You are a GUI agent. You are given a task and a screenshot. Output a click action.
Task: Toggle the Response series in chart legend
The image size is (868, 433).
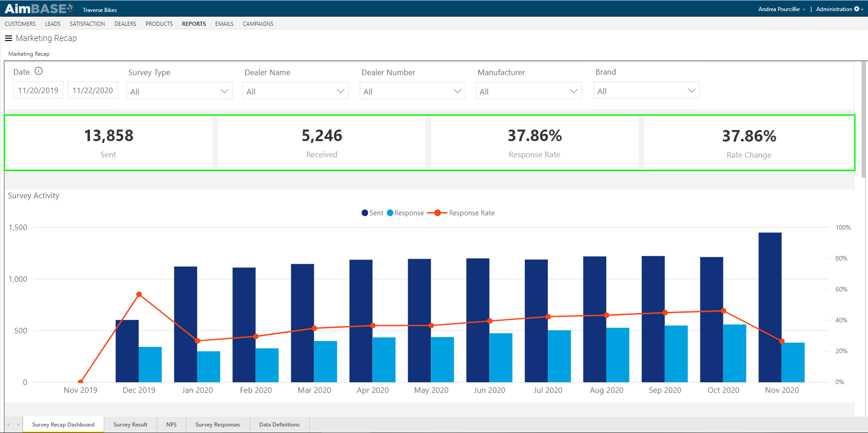tap(408, 213)
